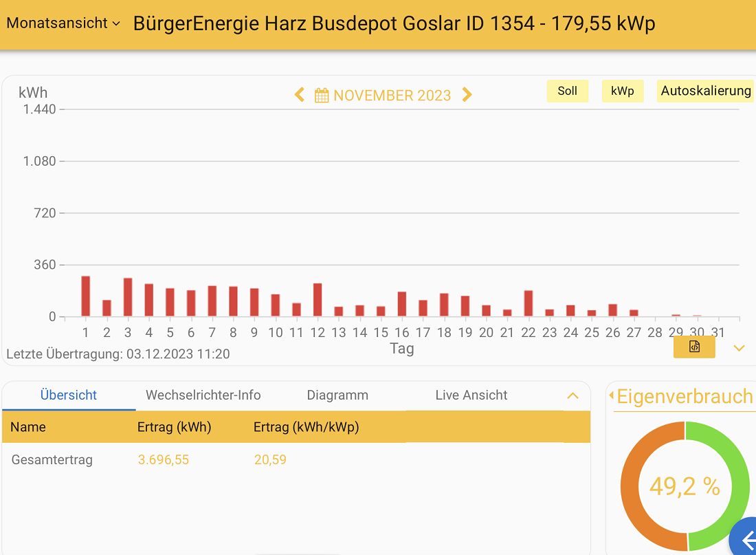Select the Diagramm tab
Viewport: 756px width, 555px height.
point(337,395)
